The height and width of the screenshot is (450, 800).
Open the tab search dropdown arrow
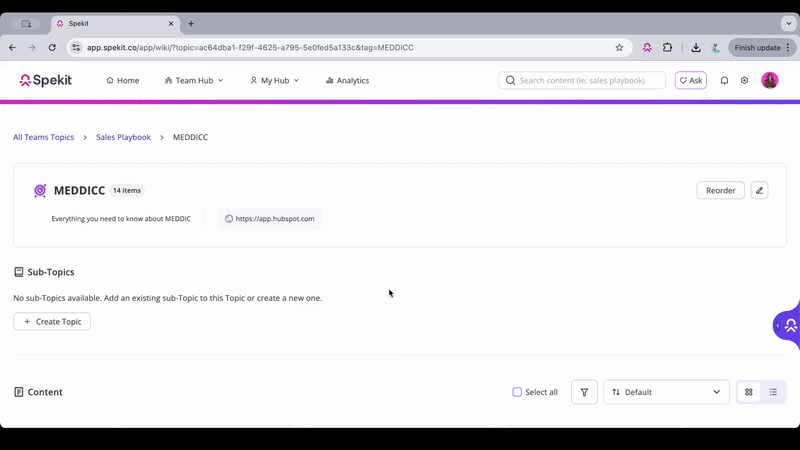[789, 23]
